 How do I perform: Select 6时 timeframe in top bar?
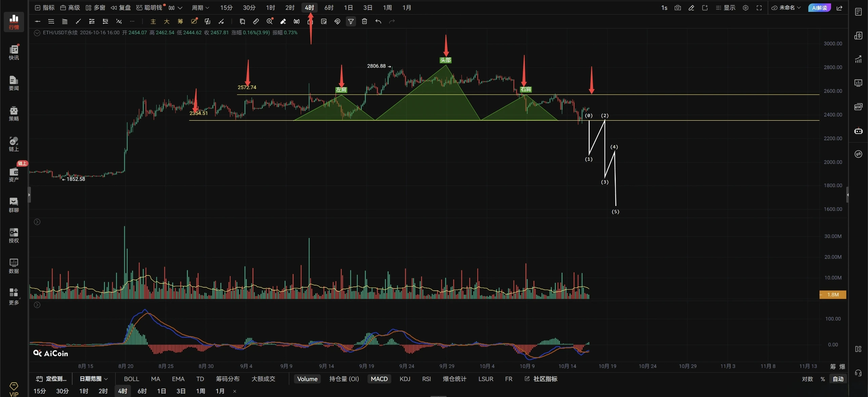point(329,8)
